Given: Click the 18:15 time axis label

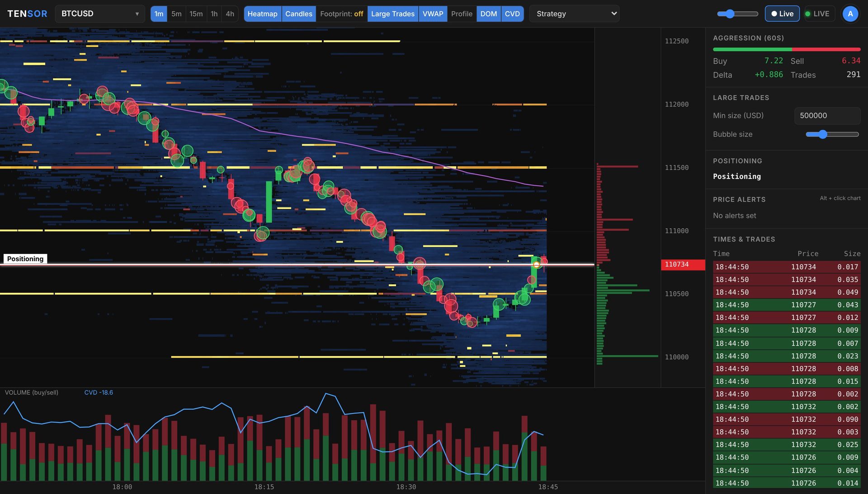Looking at the screenshot, I should pos(264,487).
